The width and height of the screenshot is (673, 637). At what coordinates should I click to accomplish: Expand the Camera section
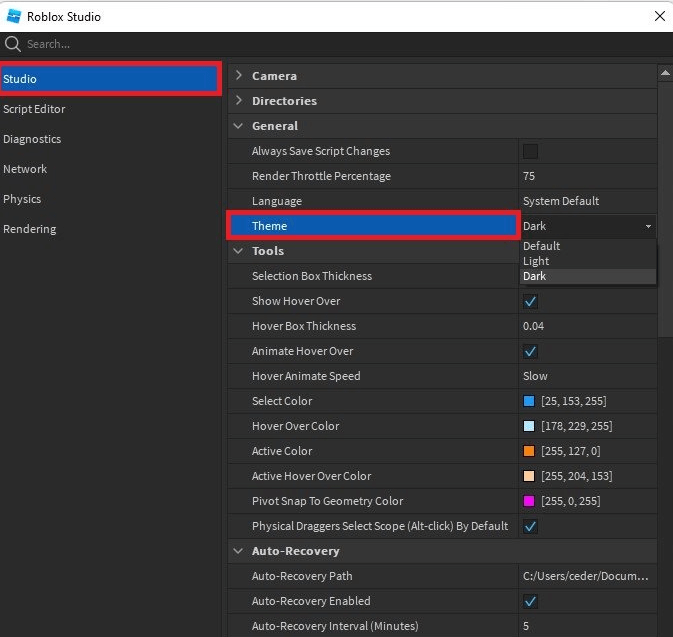click(x=239, y=76)
